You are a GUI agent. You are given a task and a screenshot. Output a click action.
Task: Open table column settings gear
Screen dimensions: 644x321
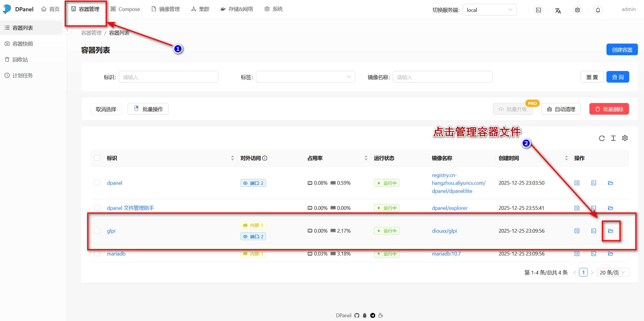[625, 138]
